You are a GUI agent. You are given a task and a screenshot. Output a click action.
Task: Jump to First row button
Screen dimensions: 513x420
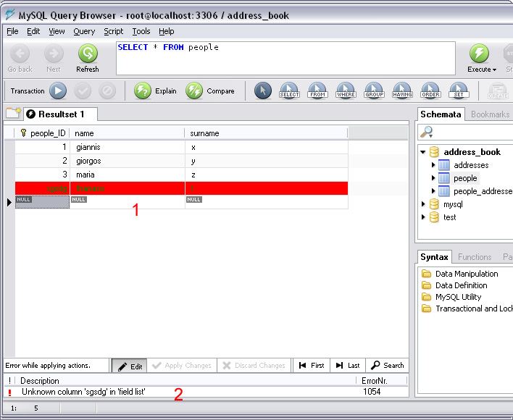(x=312, y=366)
